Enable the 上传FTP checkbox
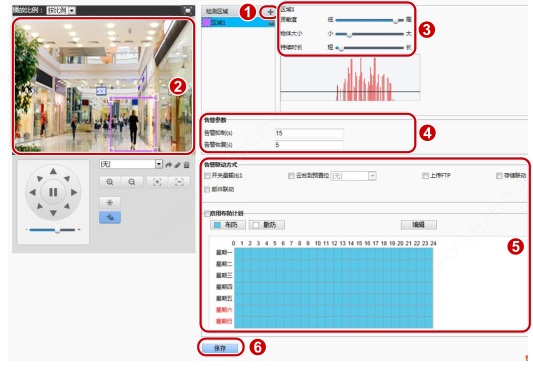The height and width of the screenshot is (378, 533). [x=425, y=176]
